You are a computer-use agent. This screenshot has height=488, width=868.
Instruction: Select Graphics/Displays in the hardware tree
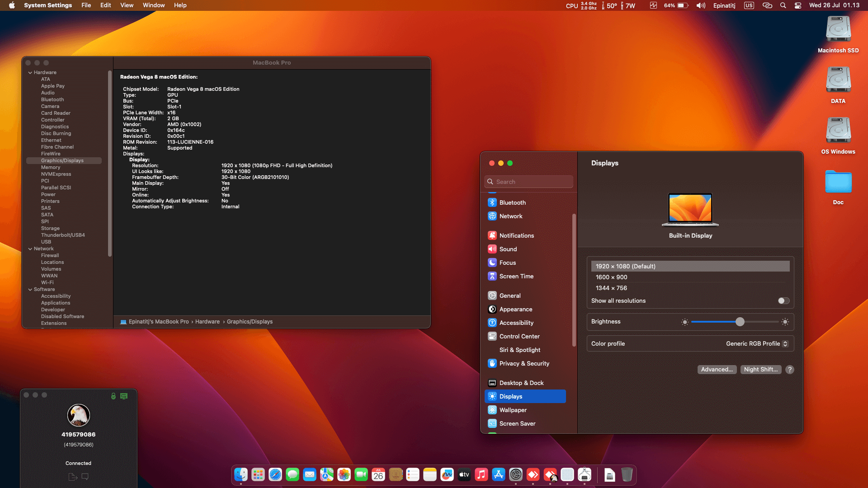coord(62,160)
